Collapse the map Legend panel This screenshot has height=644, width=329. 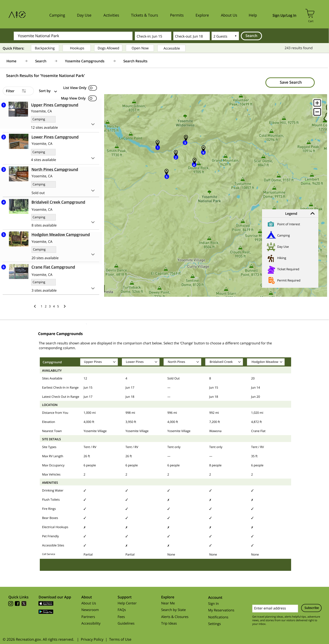point(312,213)
